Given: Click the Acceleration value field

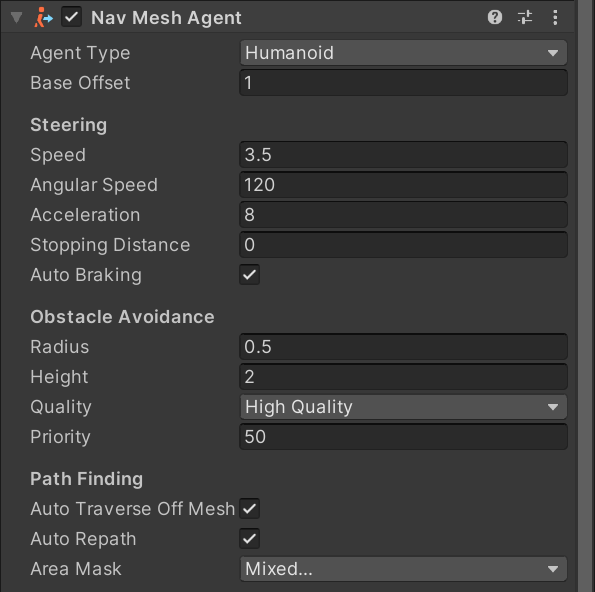Looking at the screenshot, I should tap(403, 215).
